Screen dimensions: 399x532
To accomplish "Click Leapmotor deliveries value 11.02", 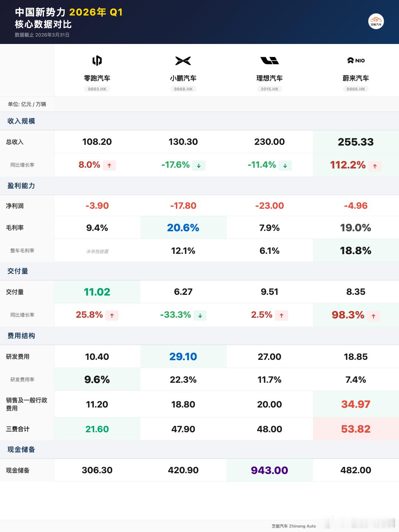I will coord(97,292).
